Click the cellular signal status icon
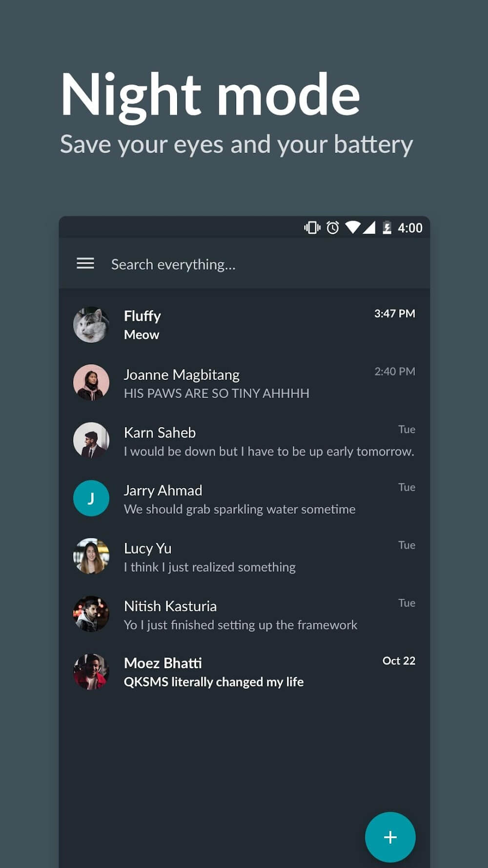This screenshot has width=488, height=868. (369, 227)
